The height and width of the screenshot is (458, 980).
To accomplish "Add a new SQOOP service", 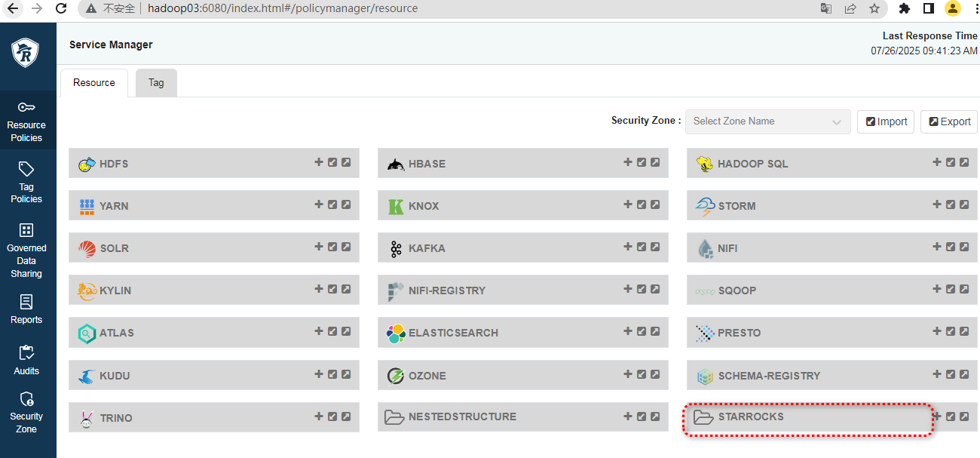I will (x=937, y=289).
